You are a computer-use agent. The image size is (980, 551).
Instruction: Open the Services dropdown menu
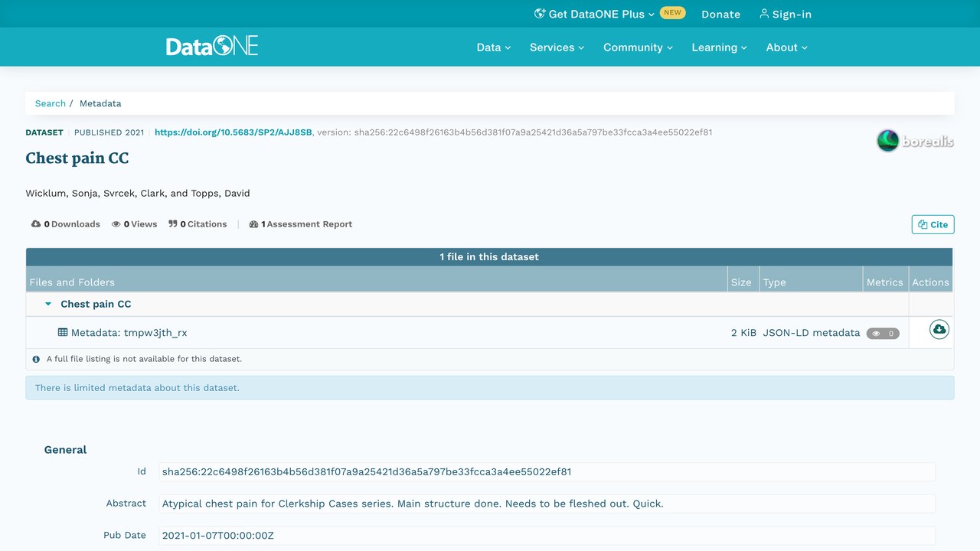pos(557,47)
